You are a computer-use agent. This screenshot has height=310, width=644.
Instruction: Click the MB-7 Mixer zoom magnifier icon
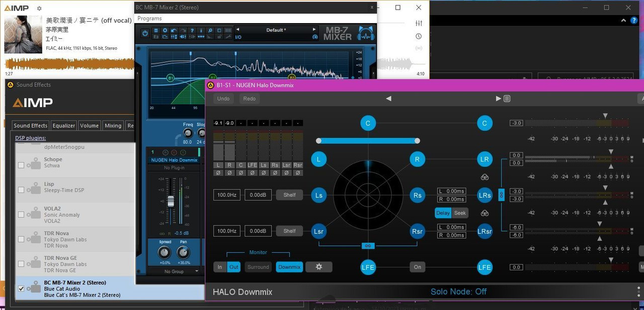pos(210,31)
